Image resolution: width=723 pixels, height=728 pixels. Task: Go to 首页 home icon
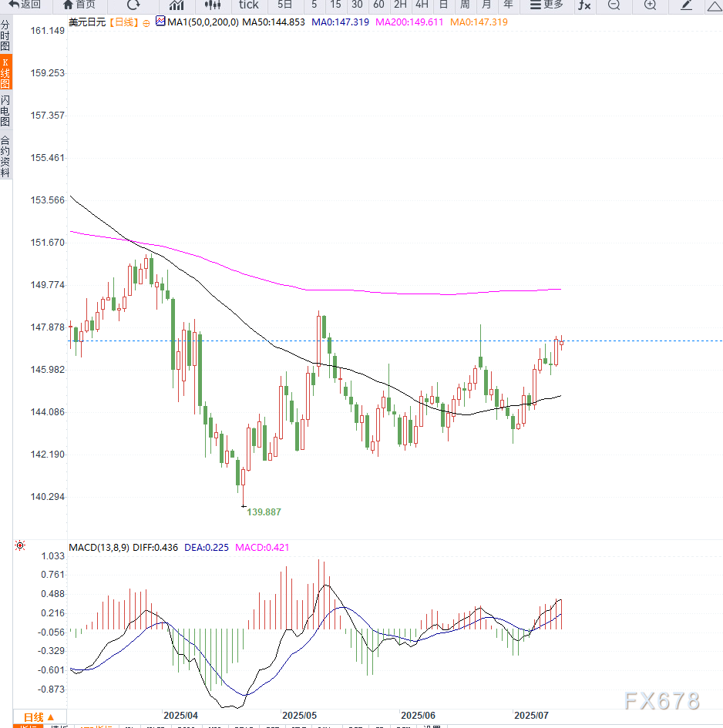tap(79, 5)
